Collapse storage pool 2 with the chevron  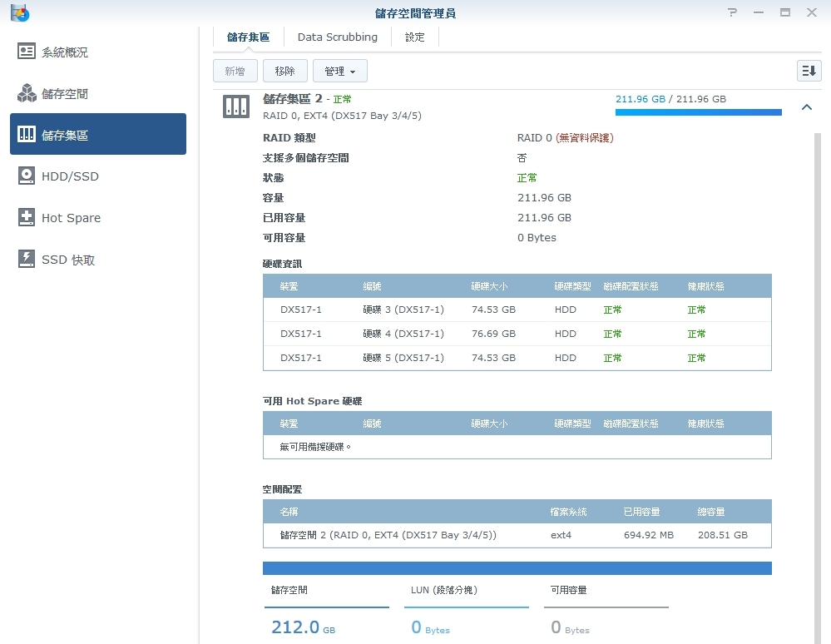807,107
